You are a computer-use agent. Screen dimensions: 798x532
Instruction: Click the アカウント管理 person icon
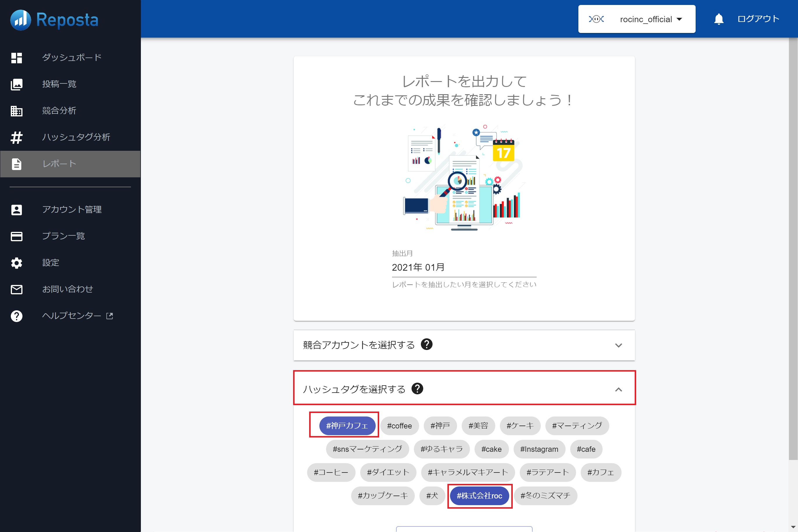click(17, 210)
